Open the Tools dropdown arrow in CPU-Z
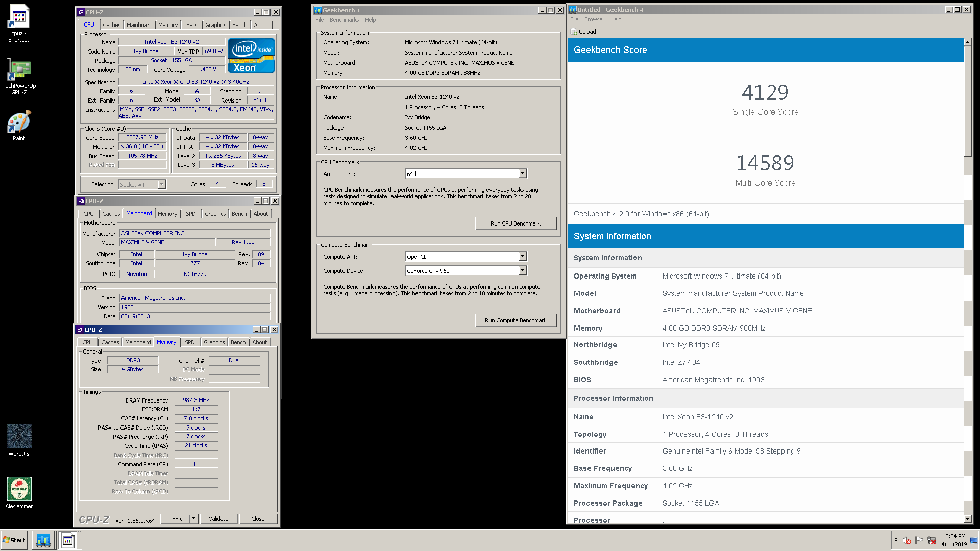 tap(193, 519)
